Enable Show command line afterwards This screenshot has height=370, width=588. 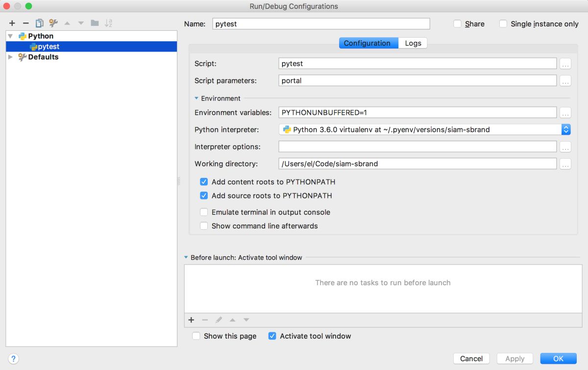point(204,226)
